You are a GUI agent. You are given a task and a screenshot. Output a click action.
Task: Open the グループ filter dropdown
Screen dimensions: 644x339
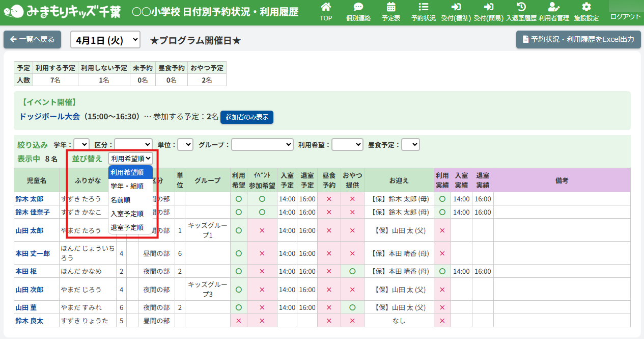262,145
